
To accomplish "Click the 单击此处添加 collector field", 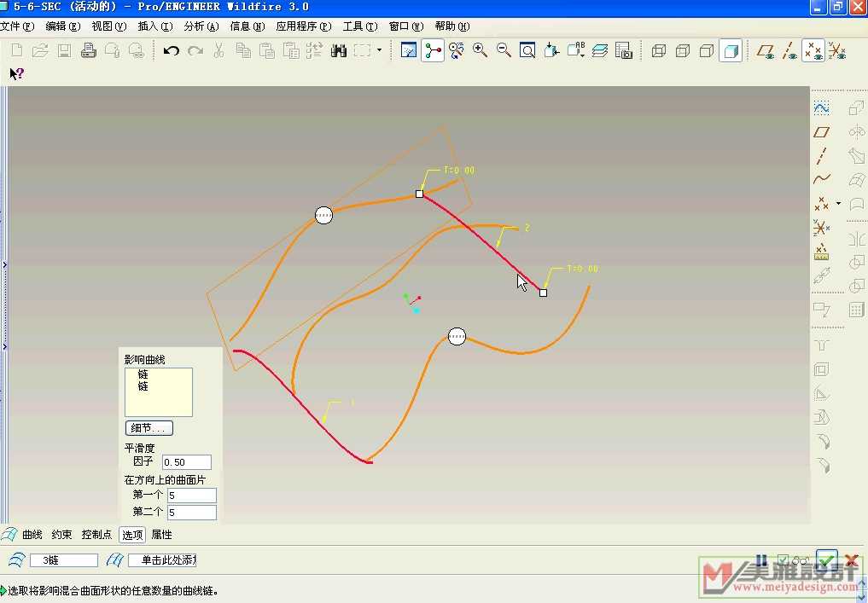I will pyautogui.click(x=162, y=560).
